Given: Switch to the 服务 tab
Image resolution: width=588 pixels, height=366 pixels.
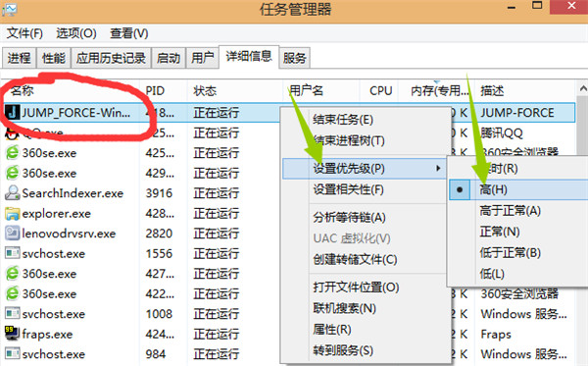Looking at the screenshot, I should point(294,58).
